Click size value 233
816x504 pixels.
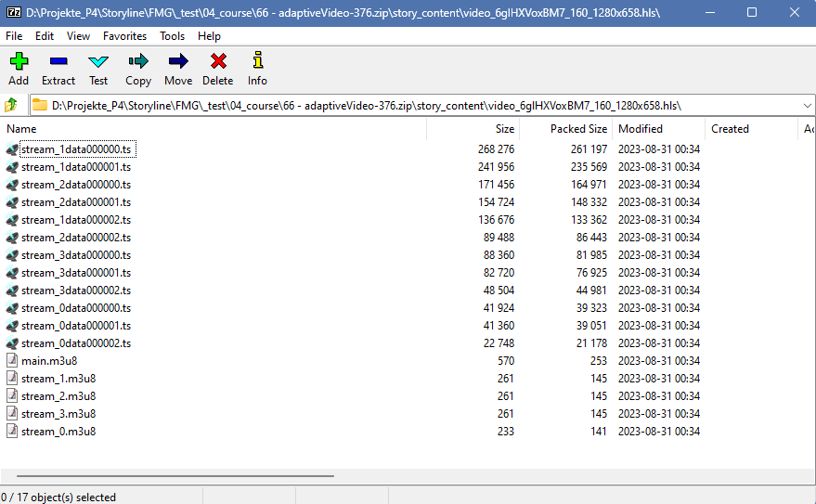pyautogui.click(x=505, y=432)
